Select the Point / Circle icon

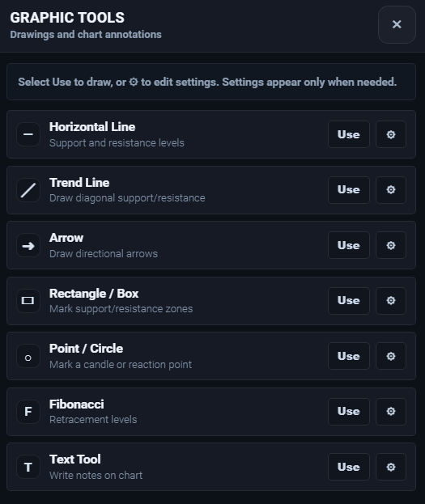(x=28, y=357)
